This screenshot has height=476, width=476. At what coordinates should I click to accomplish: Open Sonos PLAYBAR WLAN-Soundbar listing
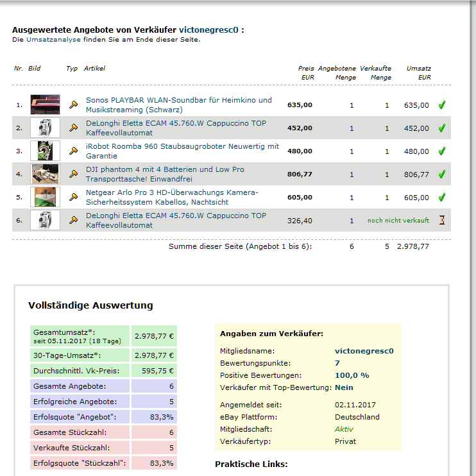click(179, 105)
